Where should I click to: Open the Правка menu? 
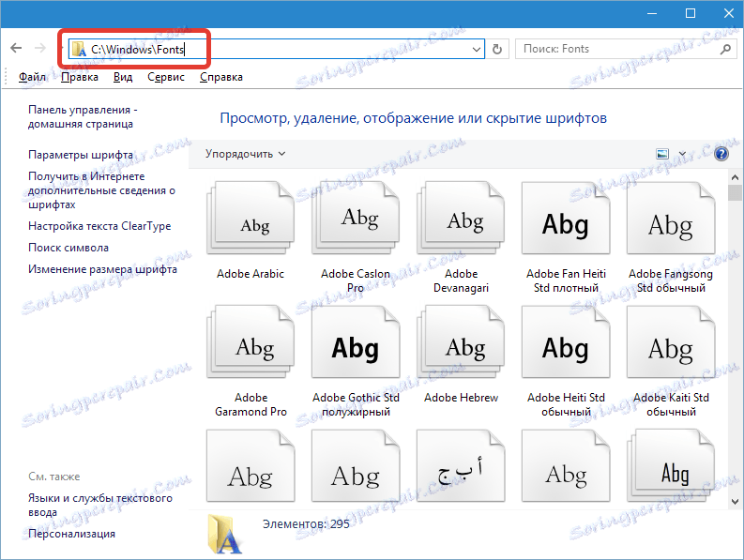80,77
